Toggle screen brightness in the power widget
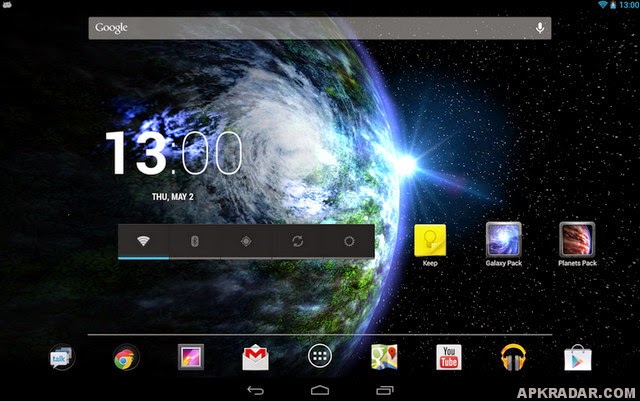 (x=349, y=241)
